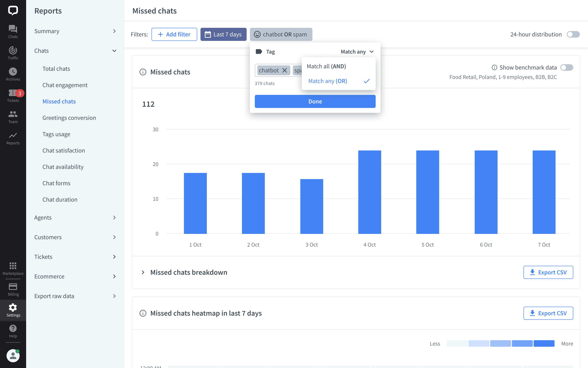
Task: Open the Traffic section icon
Action: 13,53
